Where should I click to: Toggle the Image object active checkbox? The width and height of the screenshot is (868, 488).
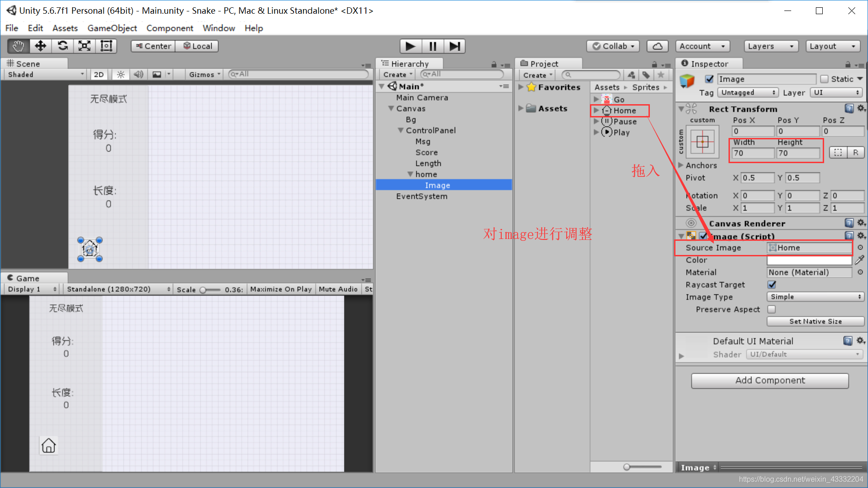[709, 79]
